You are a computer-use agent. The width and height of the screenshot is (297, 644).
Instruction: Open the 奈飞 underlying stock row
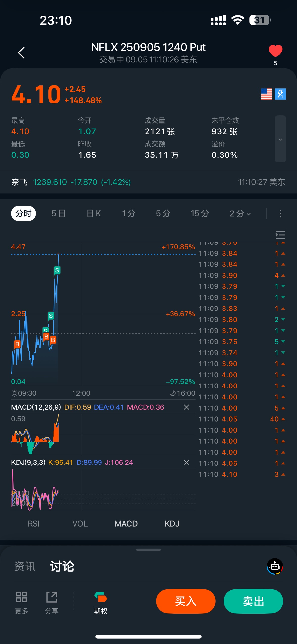coord(148,182)
